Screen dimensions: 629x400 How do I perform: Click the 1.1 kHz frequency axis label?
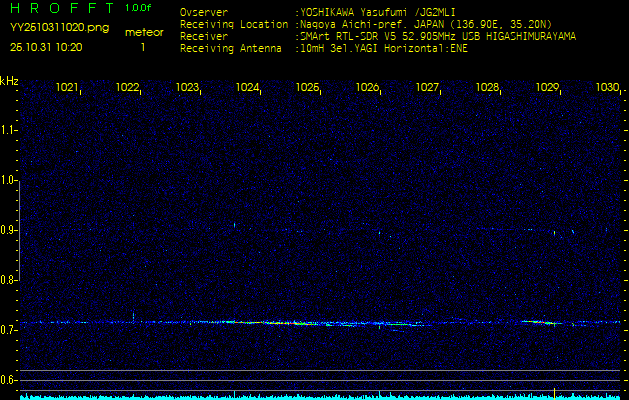tap(9, 130)
